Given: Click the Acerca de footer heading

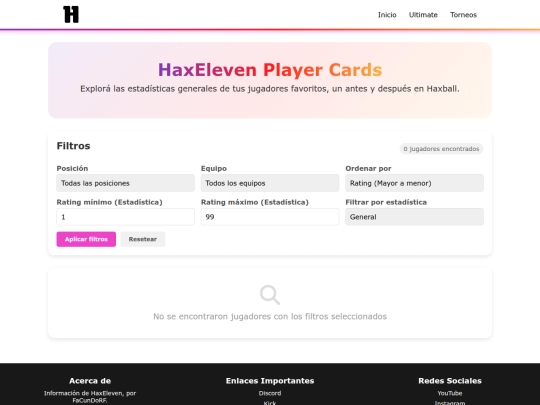Looking at the screenshot, I should [x=90, y=381].
